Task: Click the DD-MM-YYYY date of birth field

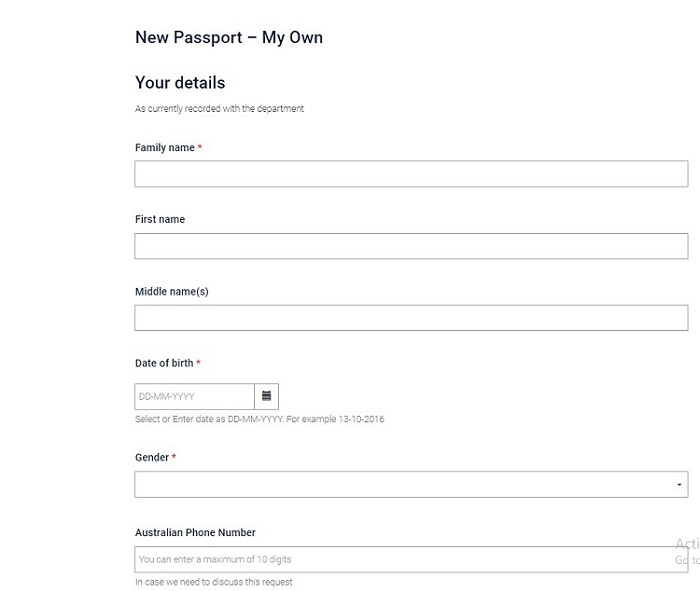Action: point(194,396)
